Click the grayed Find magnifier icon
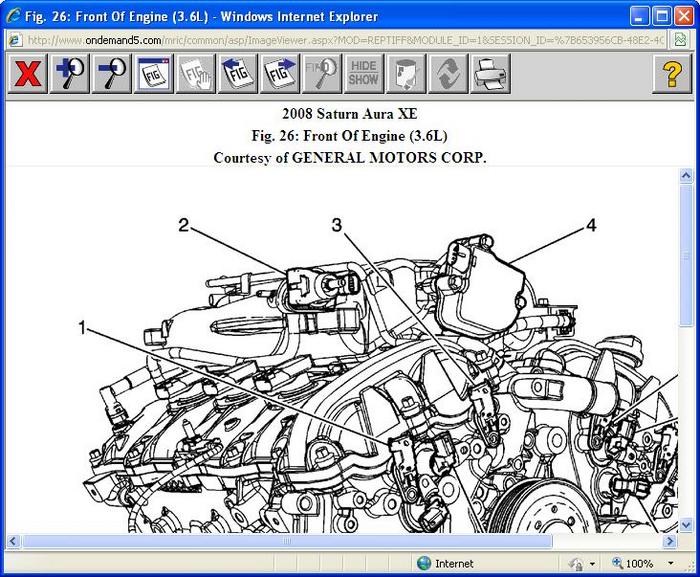Image resolution: width=700 pixels, height=577 pixels. [x=322, y=74]
